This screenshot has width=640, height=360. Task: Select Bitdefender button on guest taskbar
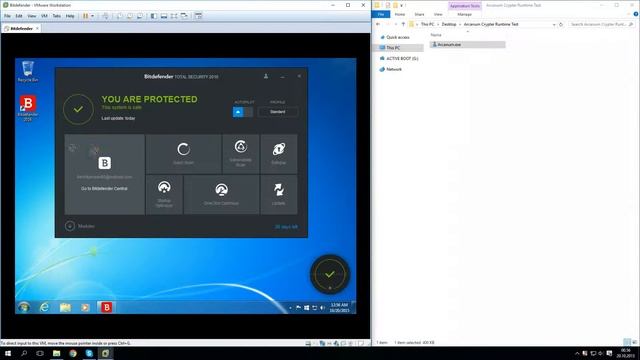pos(107,307)
